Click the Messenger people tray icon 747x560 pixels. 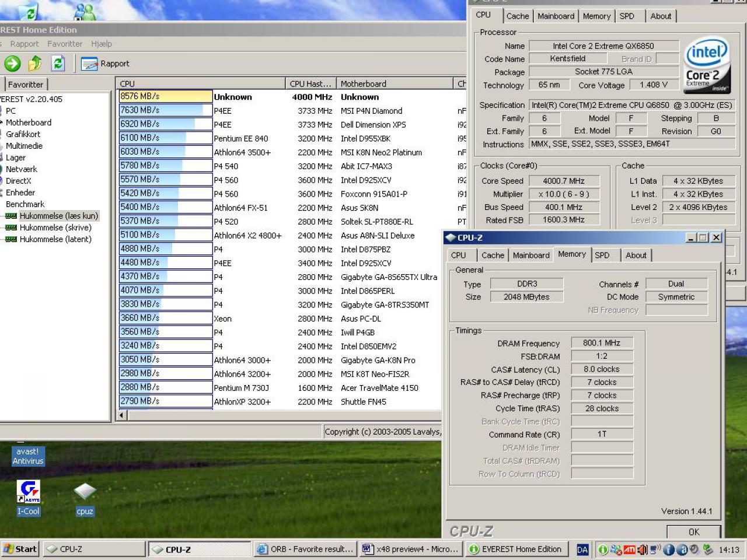[x=616, y=549]
